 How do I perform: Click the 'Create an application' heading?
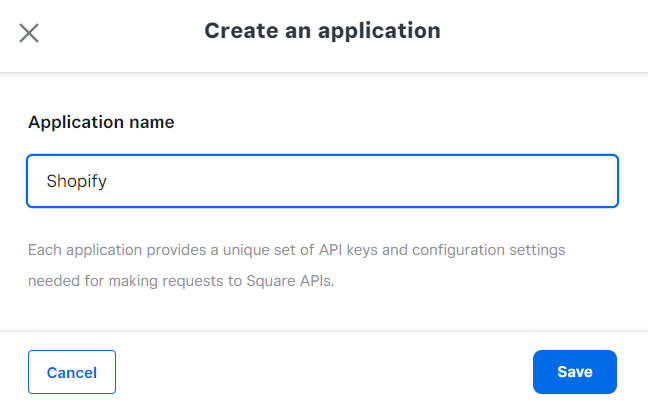click(322, 31)
